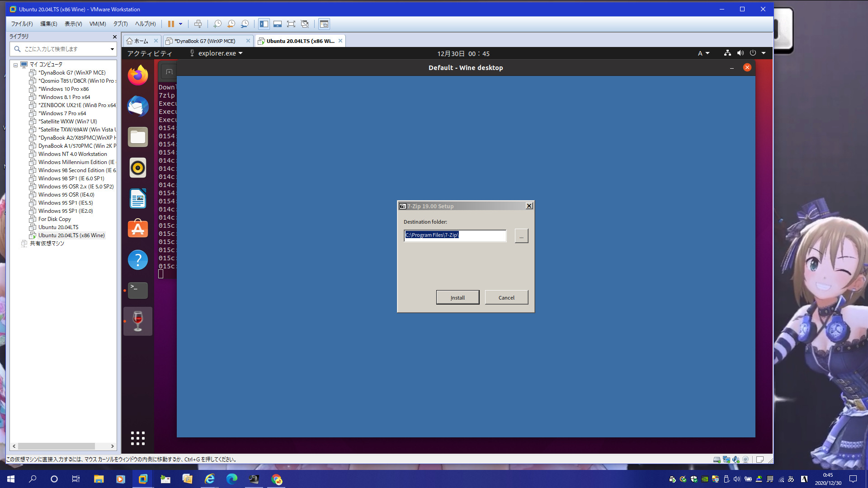Take a snapshot of the virtual machine

point(217,24)
